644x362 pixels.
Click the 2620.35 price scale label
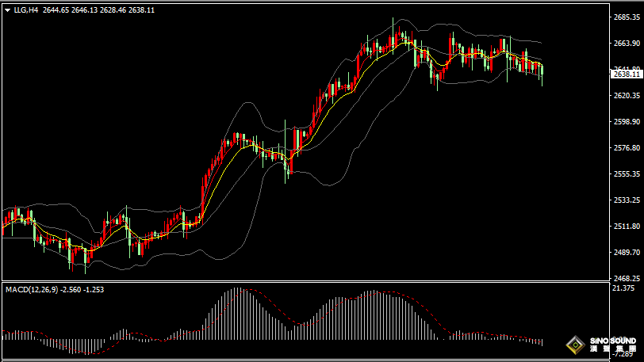[x=627, y=96]
